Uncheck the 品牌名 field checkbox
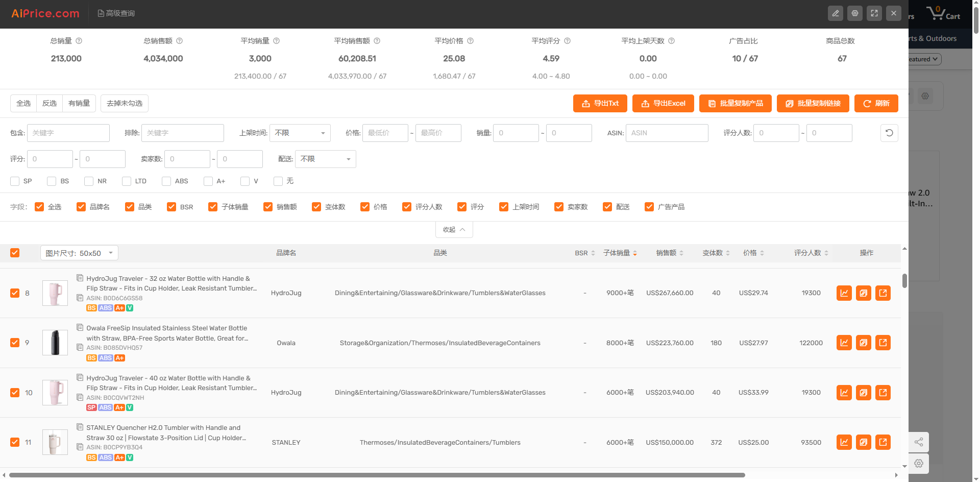Viewport: 980px width, 482px height. [x=81, y=207]
